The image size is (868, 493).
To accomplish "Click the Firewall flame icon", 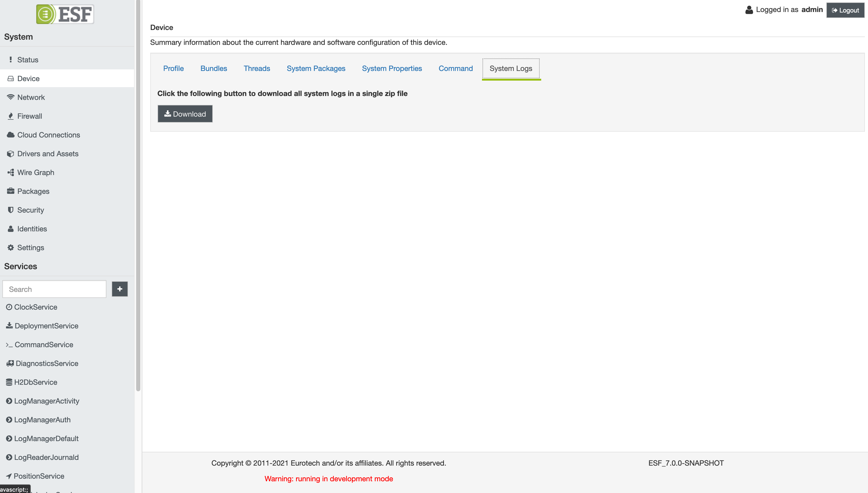I will point(10,116).
